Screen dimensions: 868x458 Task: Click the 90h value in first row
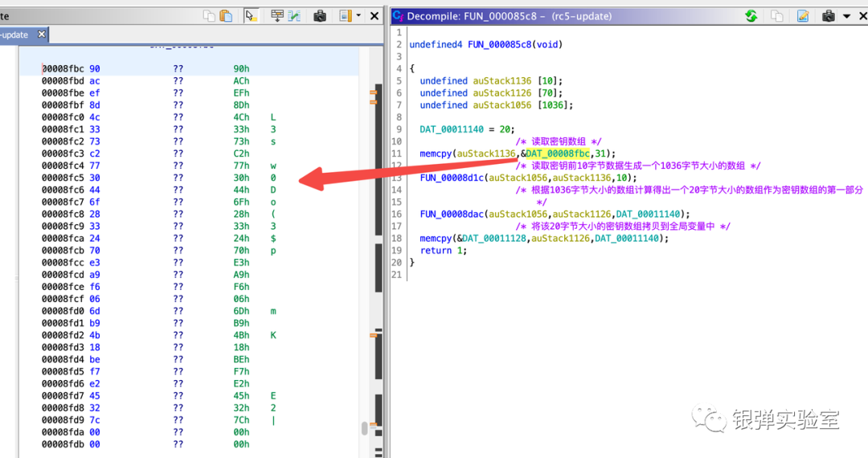241,68
